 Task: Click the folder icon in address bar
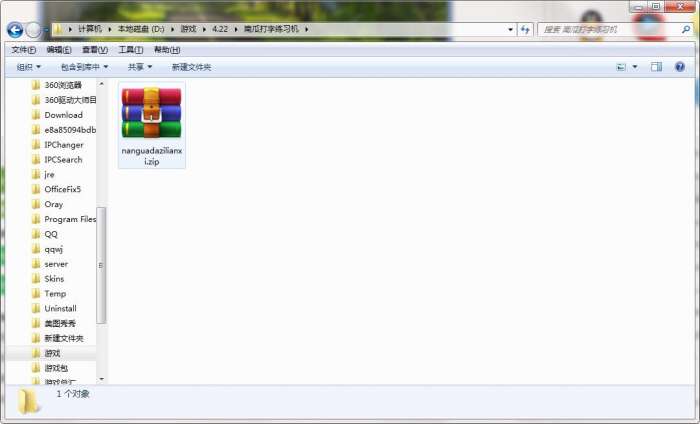[x=58, y=29]
